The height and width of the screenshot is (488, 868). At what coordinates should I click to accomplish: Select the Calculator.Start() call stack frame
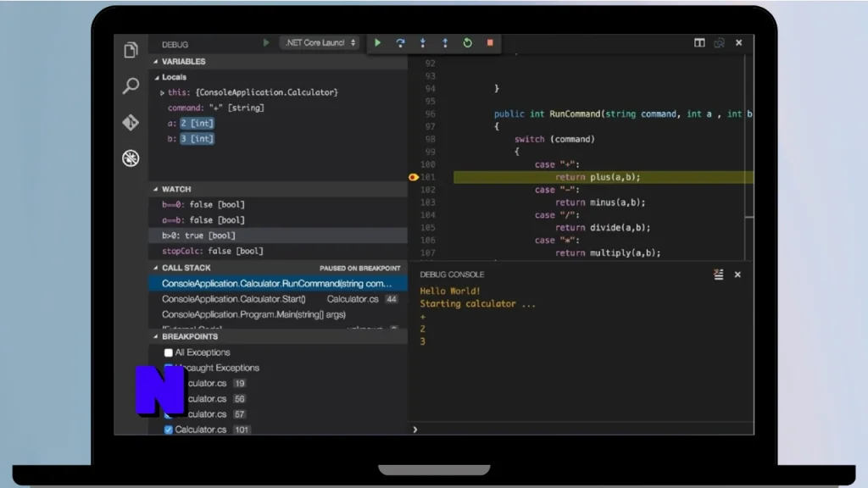[x=278, y=299]
